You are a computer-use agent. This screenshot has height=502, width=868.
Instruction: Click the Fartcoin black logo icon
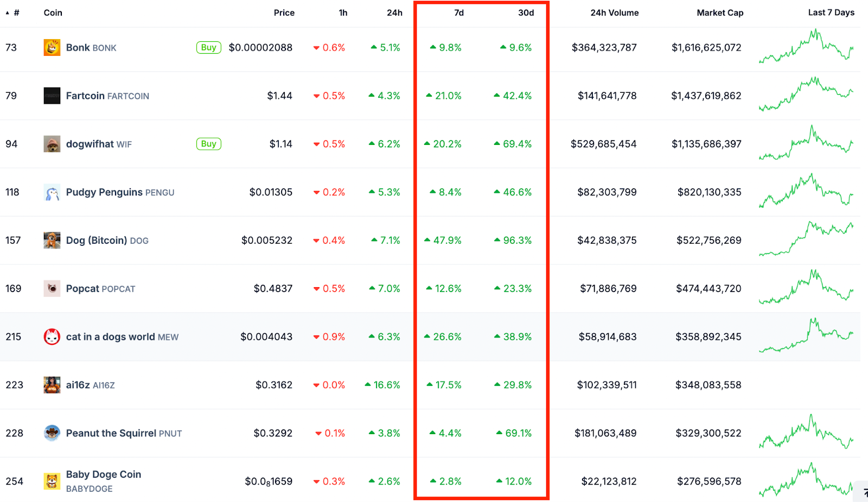coord(52,96)
